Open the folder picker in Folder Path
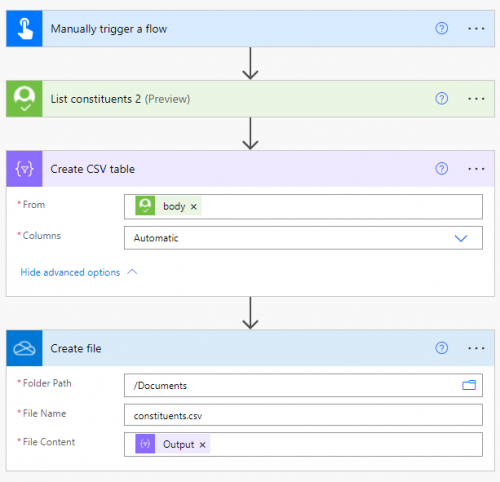Viewport: 500px width, 482px height. pyautogui.click(x=469, y=385)
